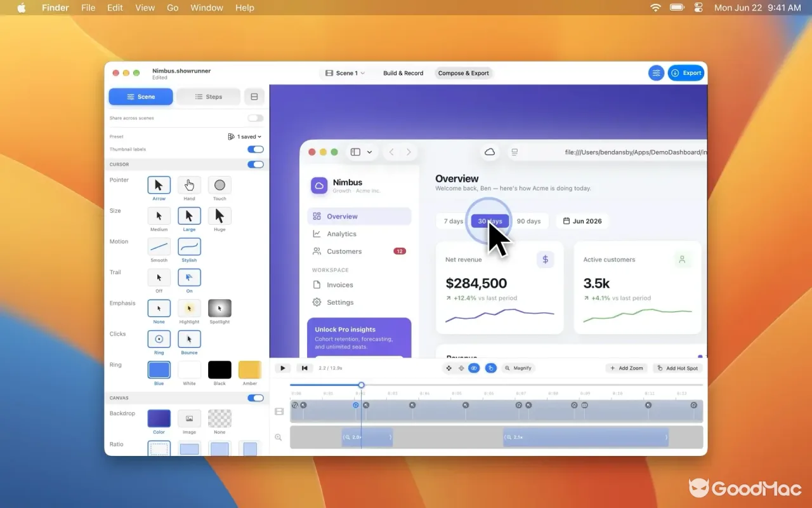The width and height of the screenshot is (812, 508).
Task: Open Build & Record mode
Action: click(403, 73)
